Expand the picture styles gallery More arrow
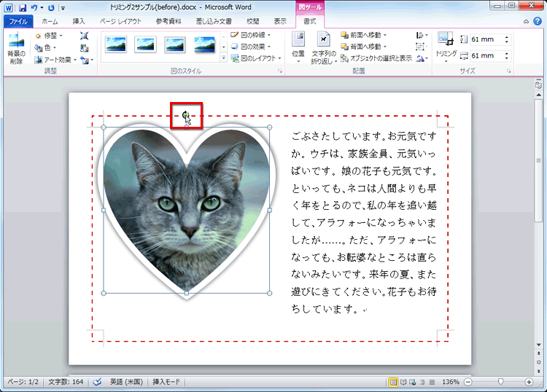The width and height of the screenshot is (547, 392). tap(224, 58)
